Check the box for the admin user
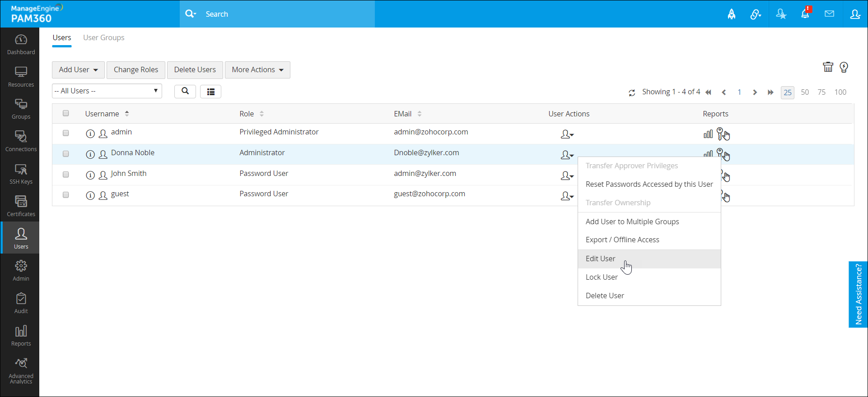The width and height of the screenshot is (868, 397). [x=66, y=133]
